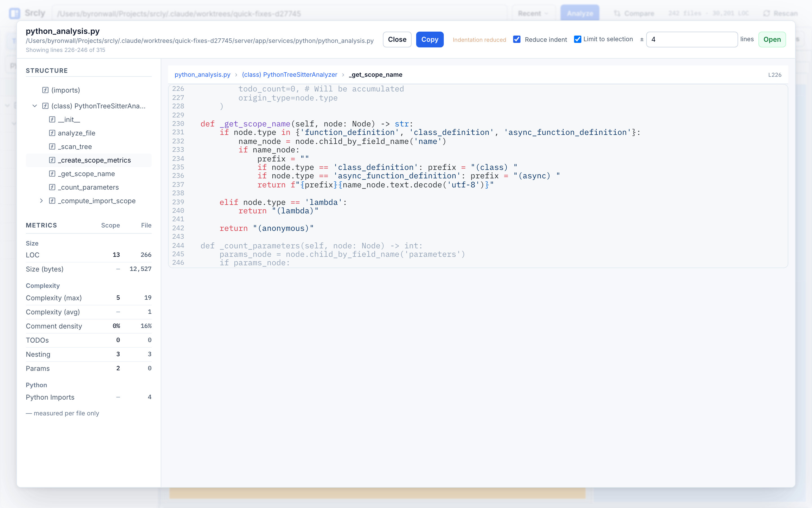Image resolution: width=812 pixels, height=508 pixels.
Task: Click the function icon beside __init__
Action: click(x=52, y=119)
